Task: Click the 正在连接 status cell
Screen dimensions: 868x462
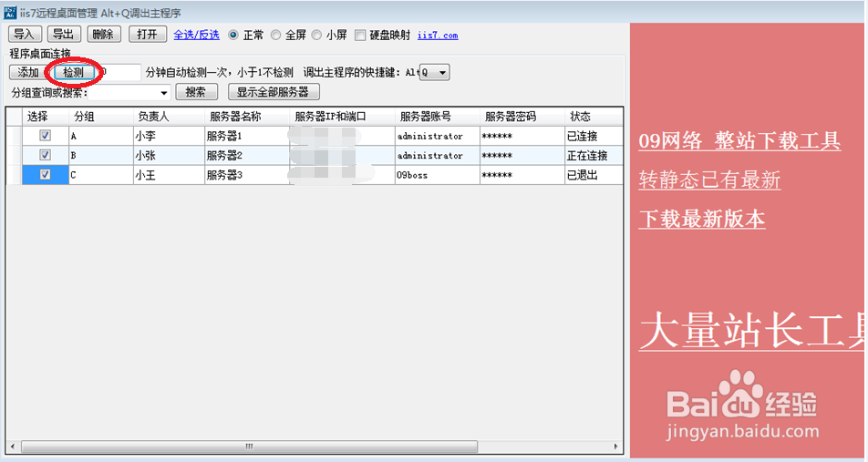Action: (594, 156)
